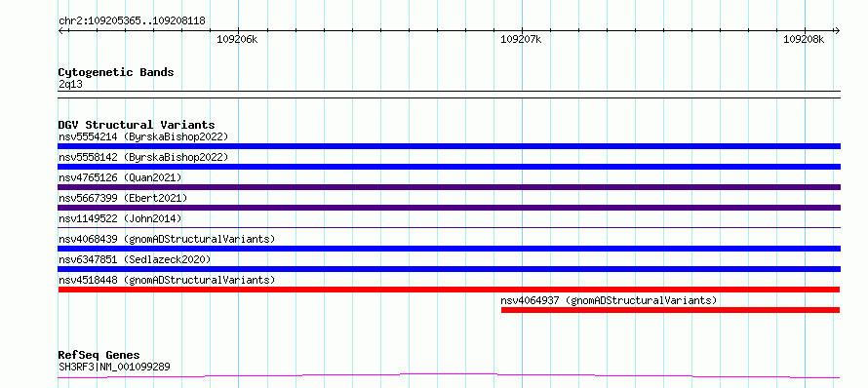Click the 109208k ruler tick label
Viewport: 868px width, 388px height.
(x=804, y=39)
